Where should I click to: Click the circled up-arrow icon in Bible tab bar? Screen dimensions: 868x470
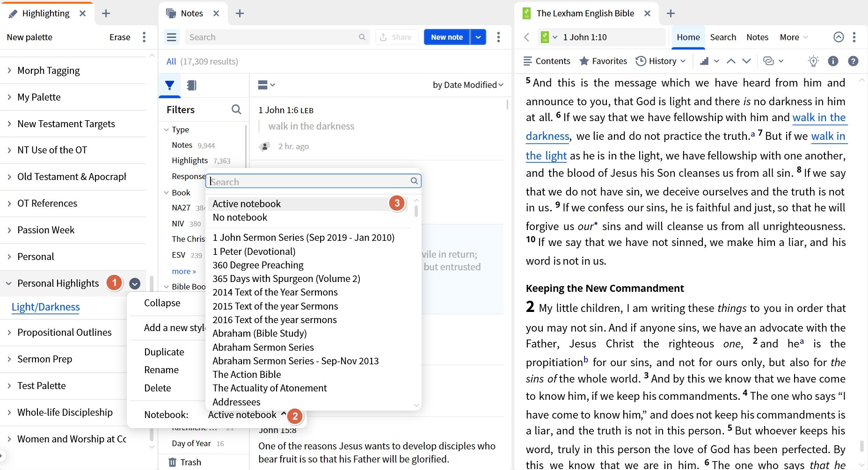839,37
